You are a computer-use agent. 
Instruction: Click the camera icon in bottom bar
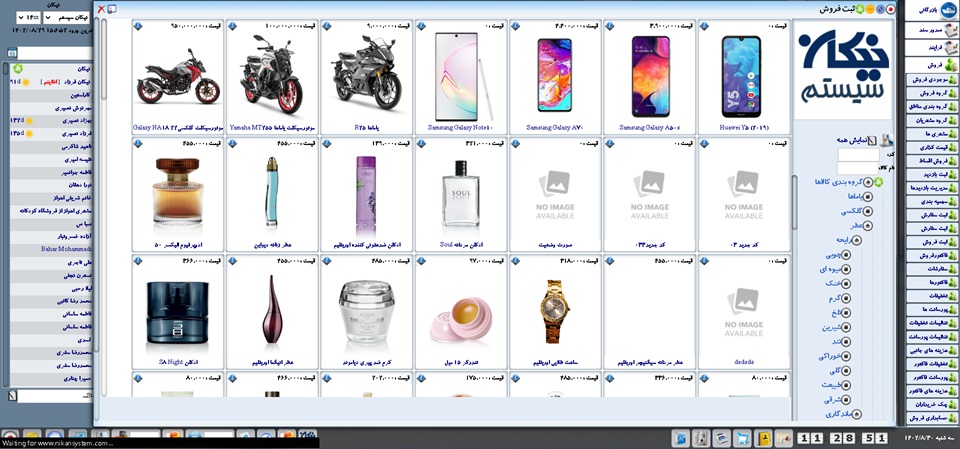click(702, 437)
